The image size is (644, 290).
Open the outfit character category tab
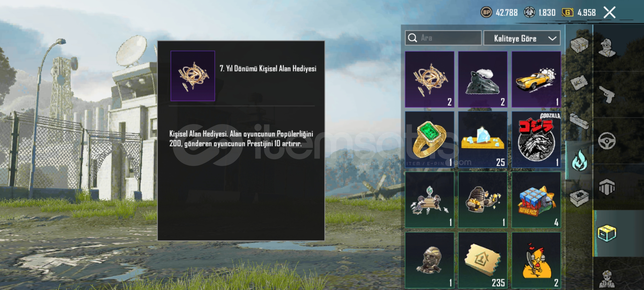[x=607, y=48]
